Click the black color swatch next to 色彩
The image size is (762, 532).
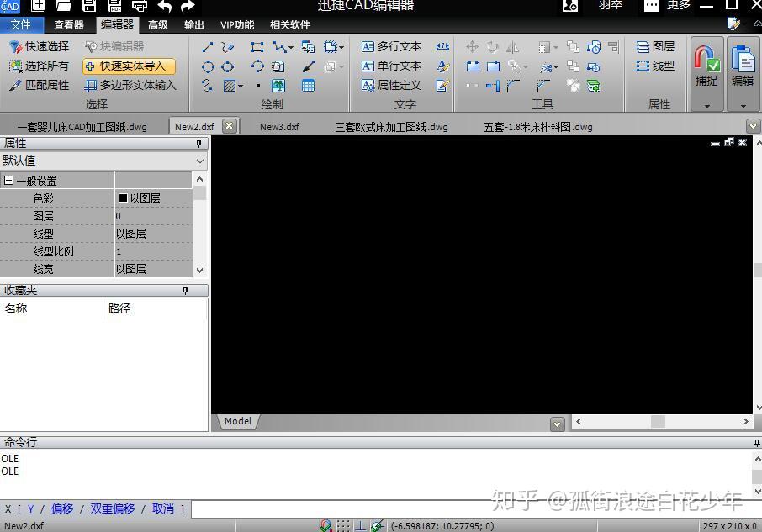(123, 198)
